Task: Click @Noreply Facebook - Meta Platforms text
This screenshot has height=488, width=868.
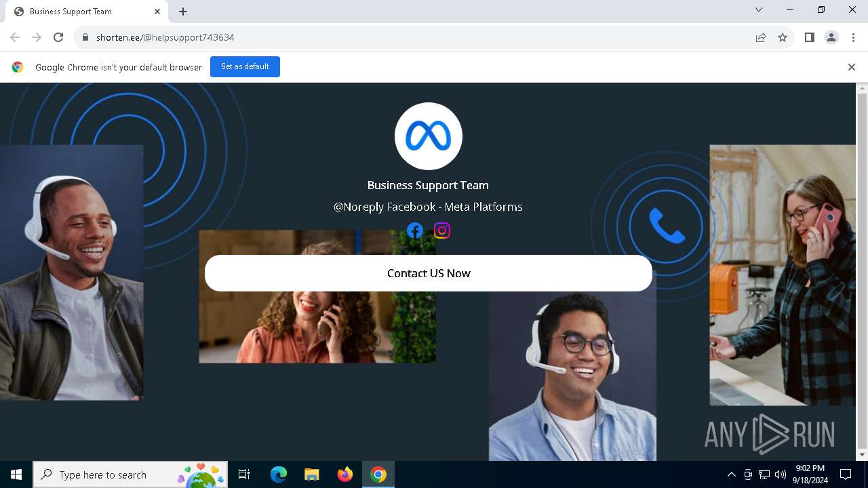Action: 428,207
